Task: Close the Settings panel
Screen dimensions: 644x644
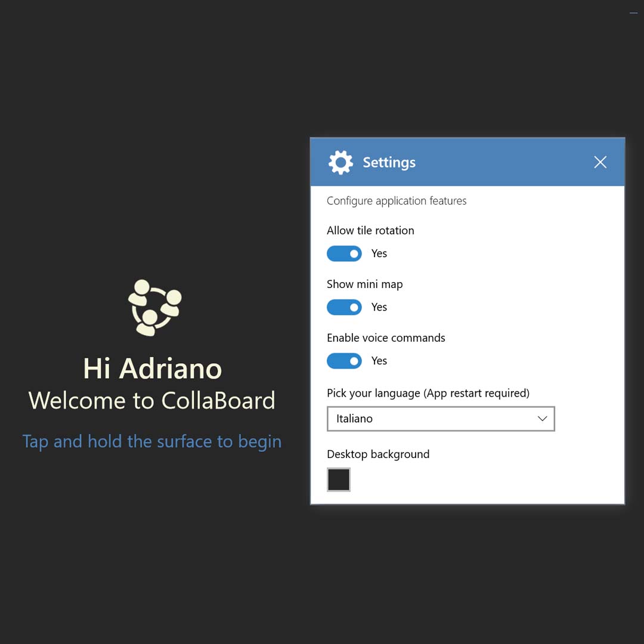Action: [600, 162]
